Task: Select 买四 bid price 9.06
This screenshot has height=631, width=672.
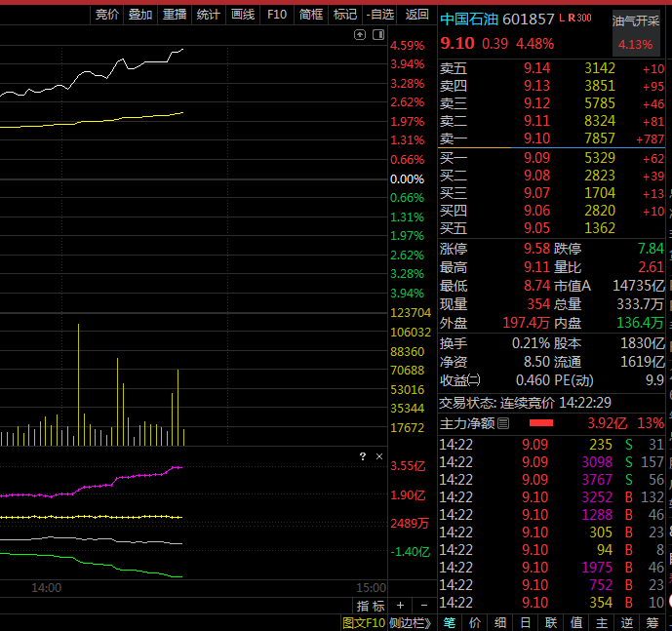Action: point(537,211)
